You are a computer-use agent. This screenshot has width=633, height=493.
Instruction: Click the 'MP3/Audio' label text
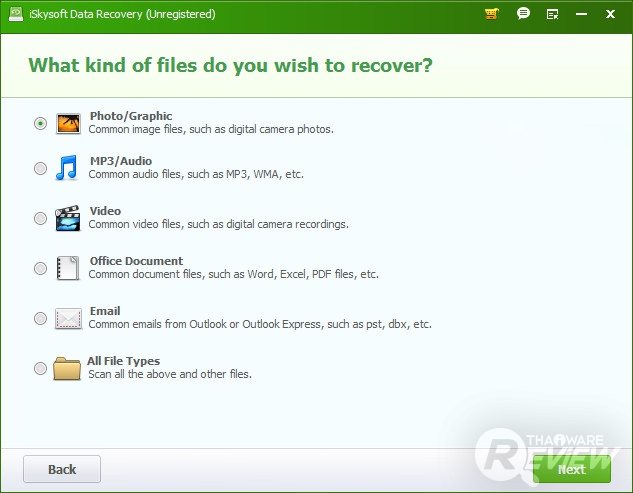pyautogui.click(x=121, y=161)
